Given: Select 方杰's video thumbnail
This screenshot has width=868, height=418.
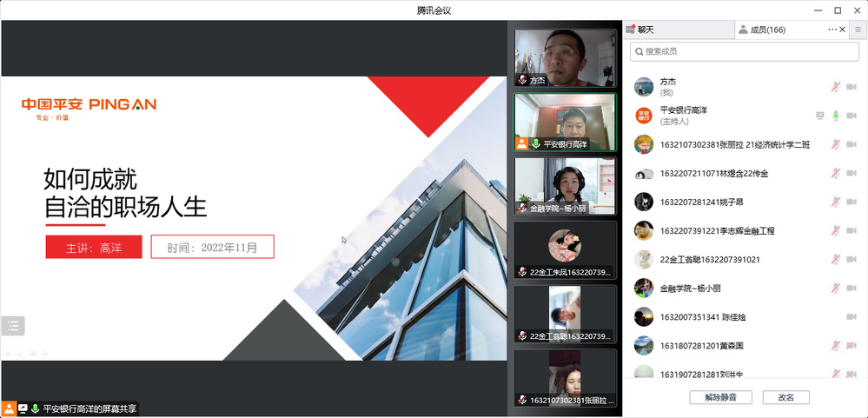Looking at the screenshot, I should [565, 58].
